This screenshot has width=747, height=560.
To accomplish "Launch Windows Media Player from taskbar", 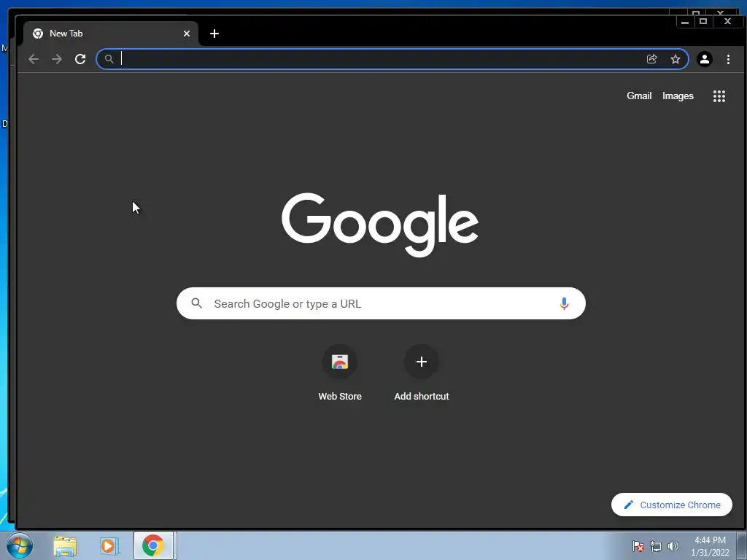I will click(x=109, y=545).
